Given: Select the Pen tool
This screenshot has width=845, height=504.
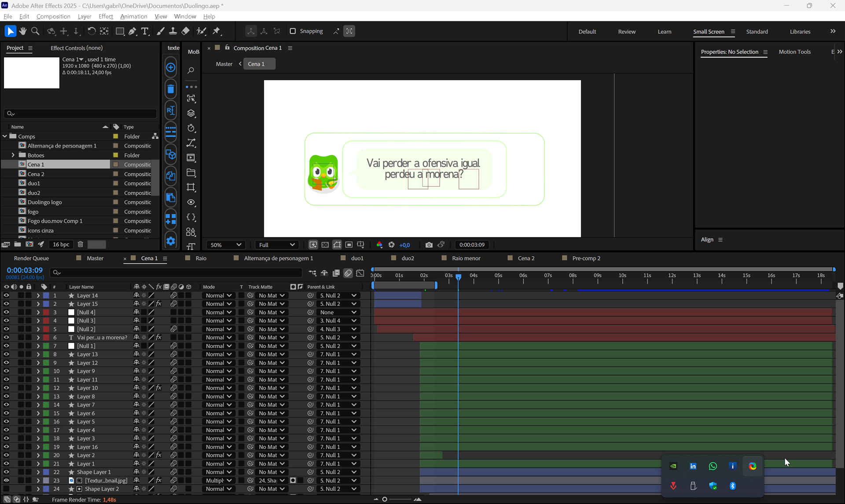Looking at the screenshot, I should tap(132, 31).
